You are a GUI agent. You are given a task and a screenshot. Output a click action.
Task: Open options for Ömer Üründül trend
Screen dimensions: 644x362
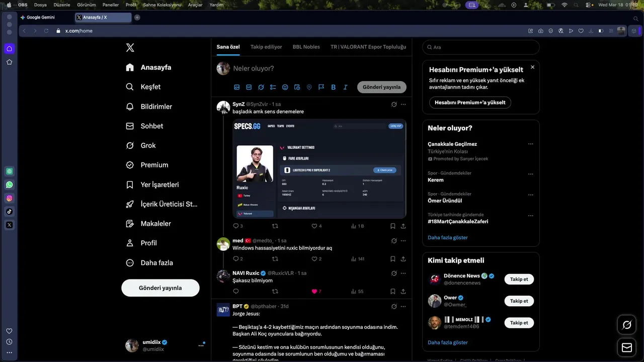pyautogui.click(x=530, y=195)
